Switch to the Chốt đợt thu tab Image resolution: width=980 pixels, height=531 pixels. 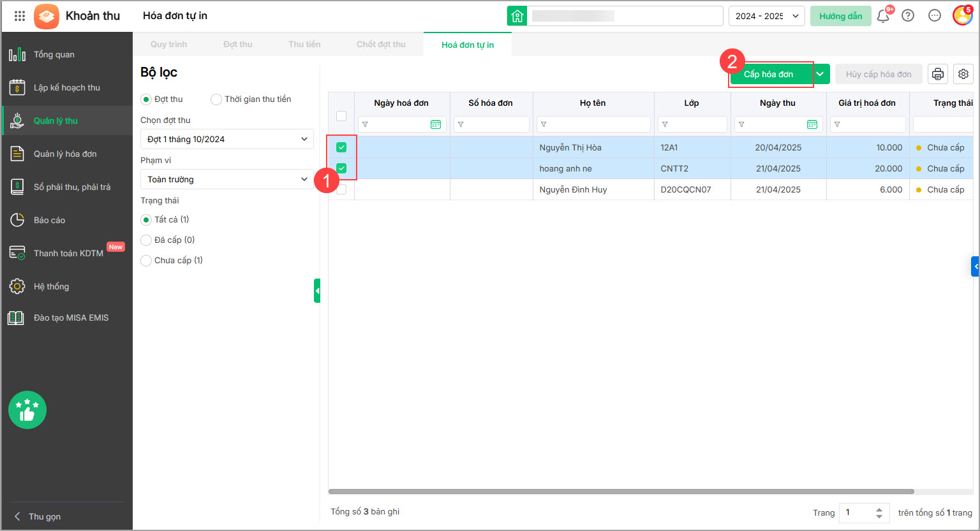[x=381, y=45]
